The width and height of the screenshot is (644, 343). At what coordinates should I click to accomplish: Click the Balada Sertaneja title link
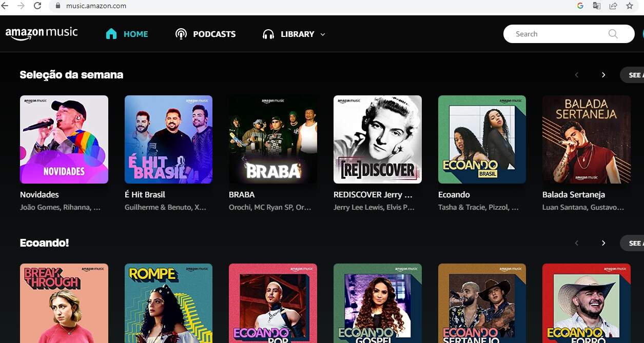click(574, 195)
